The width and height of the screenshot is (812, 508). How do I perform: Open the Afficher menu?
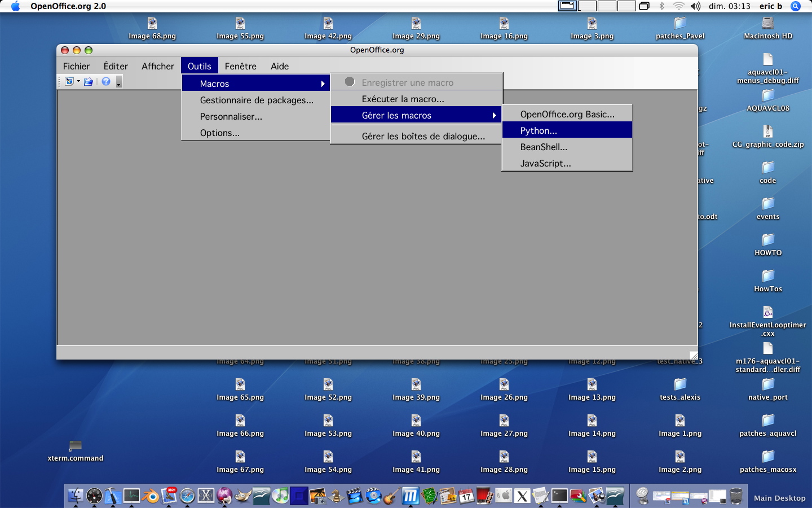pyautogui.click(x=158, y=66)
